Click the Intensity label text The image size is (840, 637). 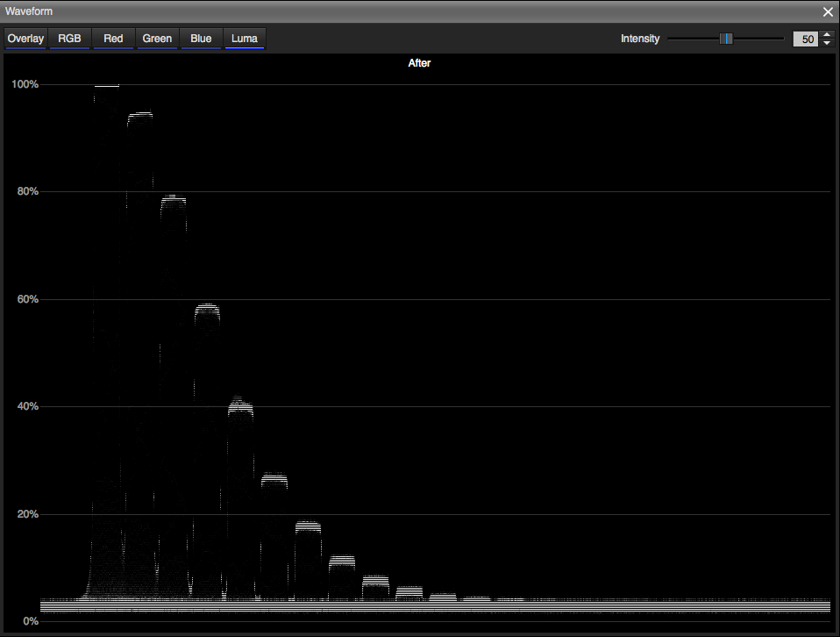click(640, 39)
